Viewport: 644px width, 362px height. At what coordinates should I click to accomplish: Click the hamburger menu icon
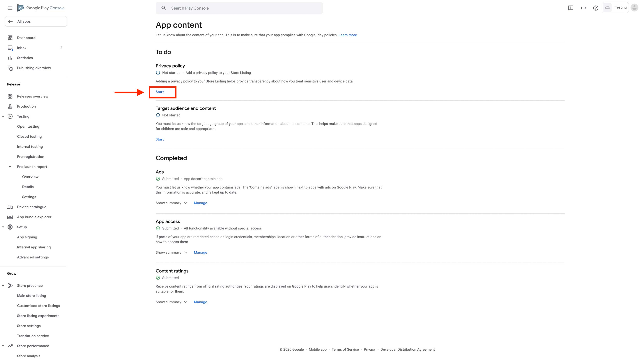[x=10, y=8]
